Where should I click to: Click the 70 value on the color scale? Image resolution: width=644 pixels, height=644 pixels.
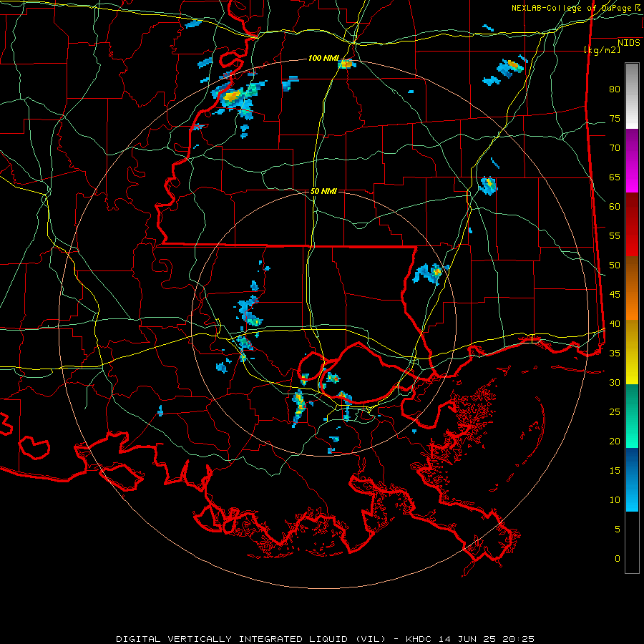point(615,148)
